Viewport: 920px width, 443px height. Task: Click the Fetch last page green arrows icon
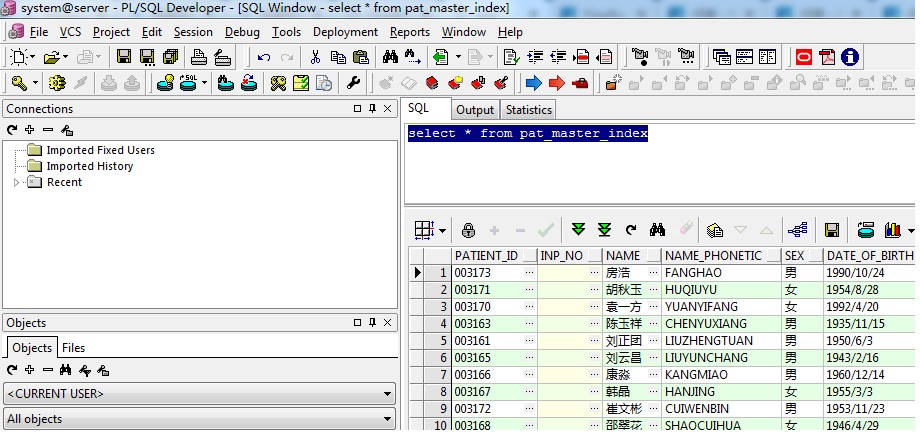604,229
